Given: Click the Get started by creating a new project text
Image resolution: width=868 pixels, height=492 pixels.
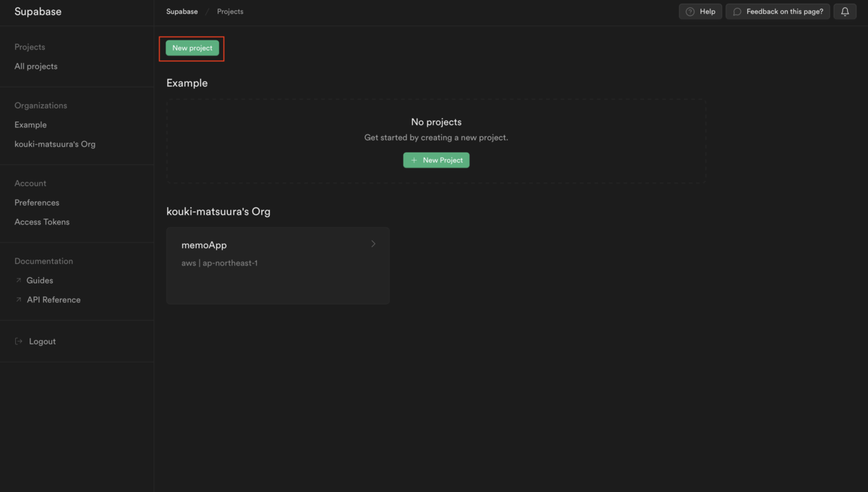Looking at the screenshot, I should (436, 137).
